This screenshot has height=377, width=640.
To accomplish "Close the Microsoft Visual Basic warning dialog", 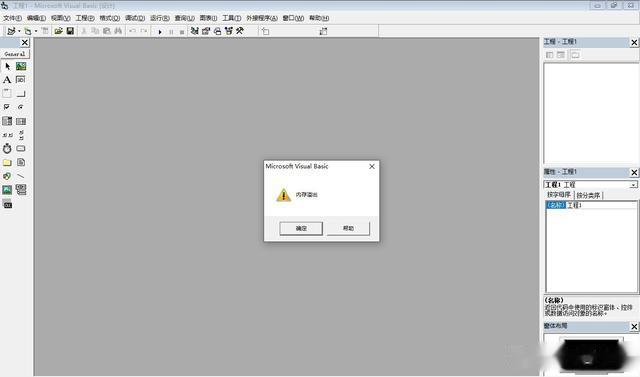I will click(x=372, y=166).
